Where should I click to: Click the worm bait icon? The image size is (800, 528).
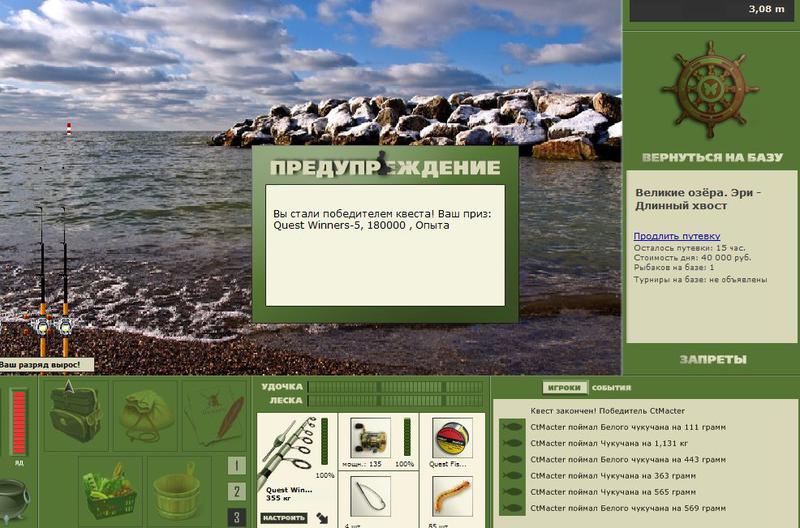click(x=452, y=496)
